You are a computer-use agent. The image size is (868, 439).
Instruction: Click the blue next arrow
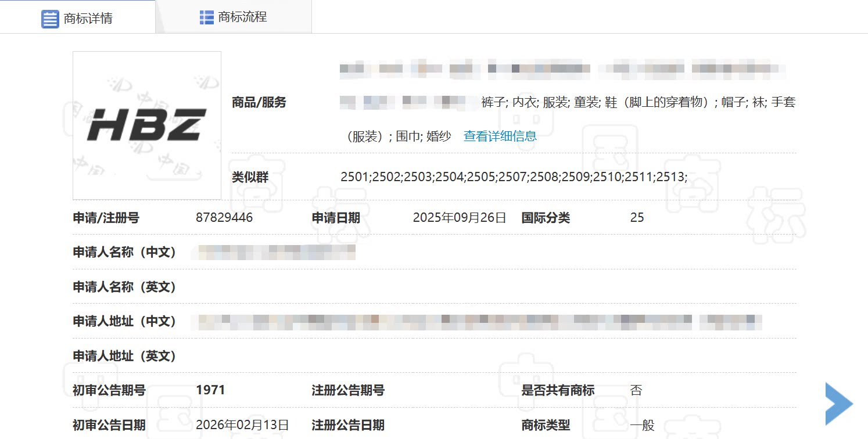(839, 404)
